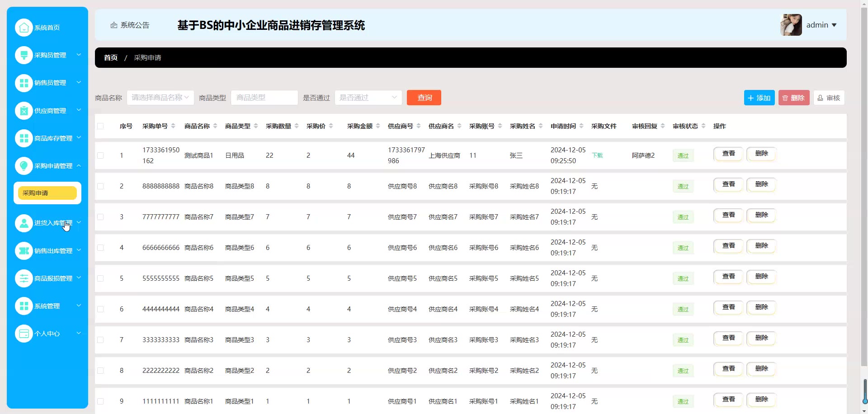Select the checkbox for row 5
The width and height of the screenshot is (868, 414).
(x=100, y=278)
